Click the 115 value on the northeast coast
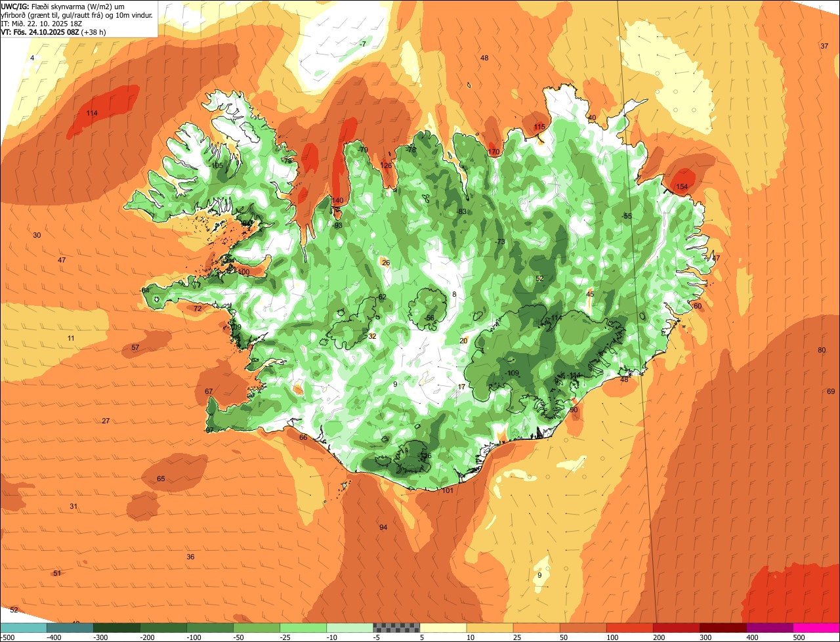840x642 pixels. [x=539, y=127]
